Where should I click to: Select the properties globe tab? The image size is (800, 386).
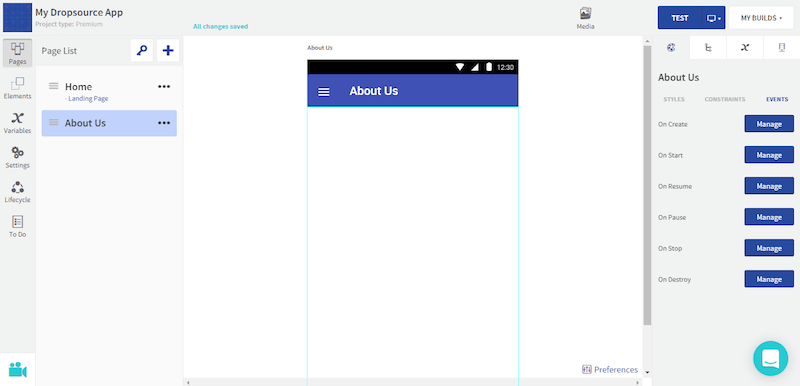pyautogui.click(x=671, y=47)
